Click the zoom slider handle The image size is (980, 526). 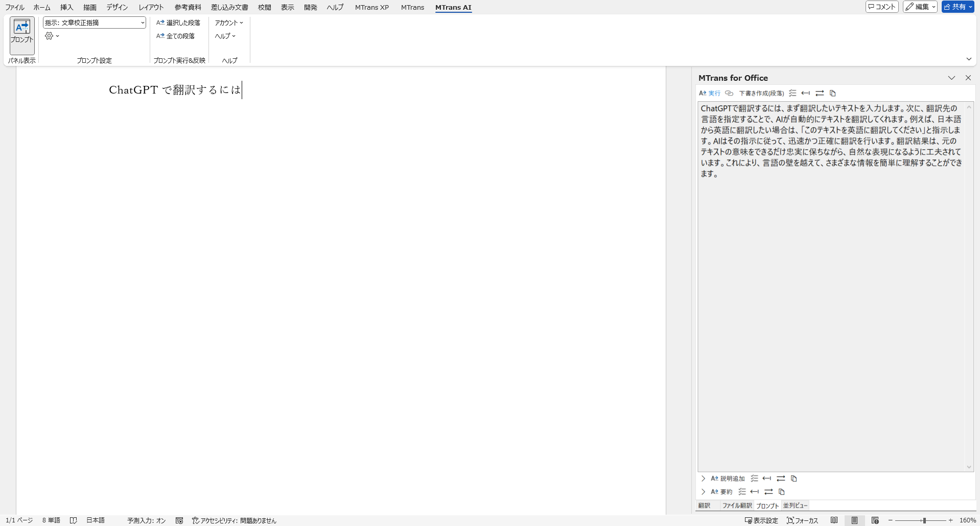(x=924, y=520)
